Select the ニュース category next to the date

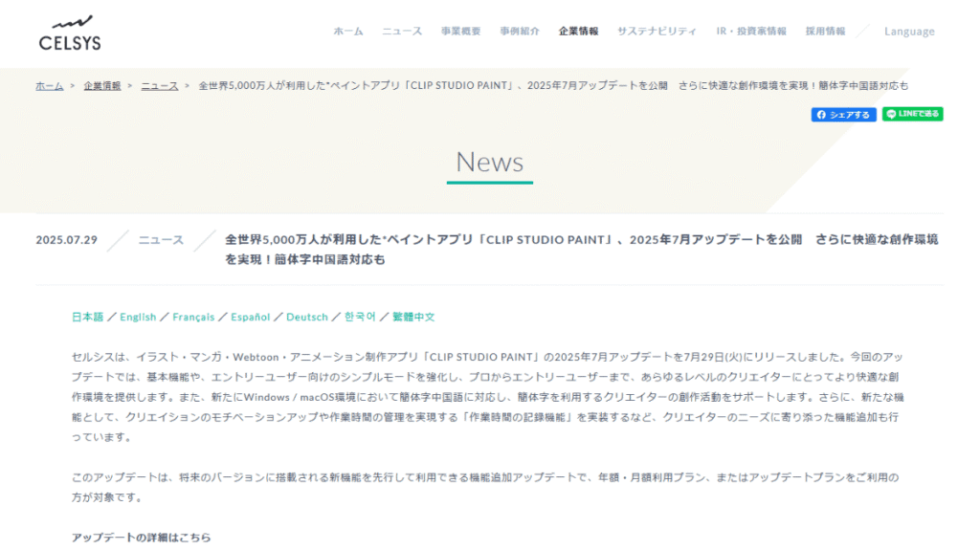[161, 240]
